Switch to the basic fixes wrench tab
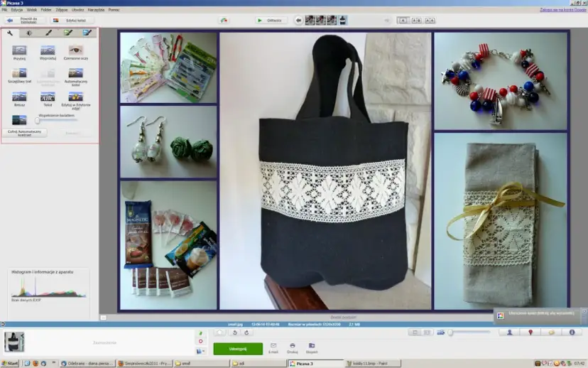 pyautogui.click(x=11, y=33)
